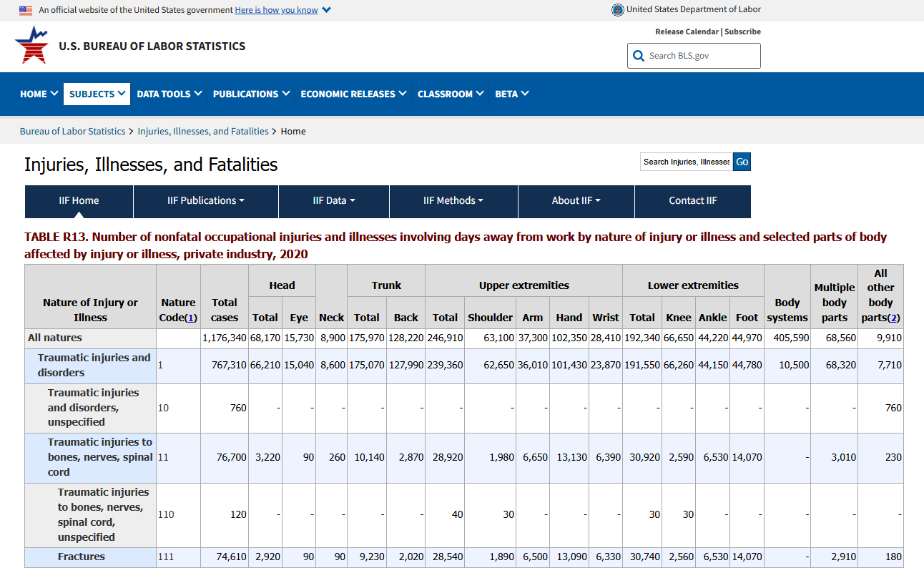Click the BLS star logo
The height and width of the screenshot is (568, 924).
pyautogui.click(x=31, y=45)
